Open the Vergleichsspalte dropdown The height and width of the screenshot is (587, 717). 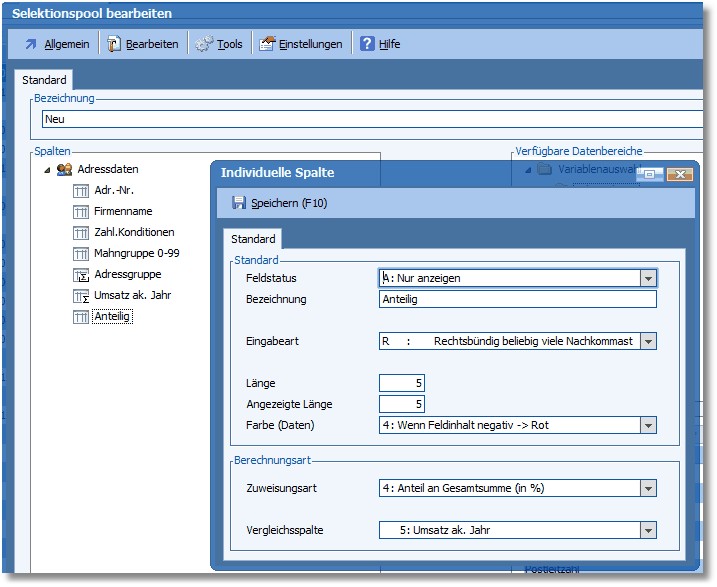(x=648, y=531)
